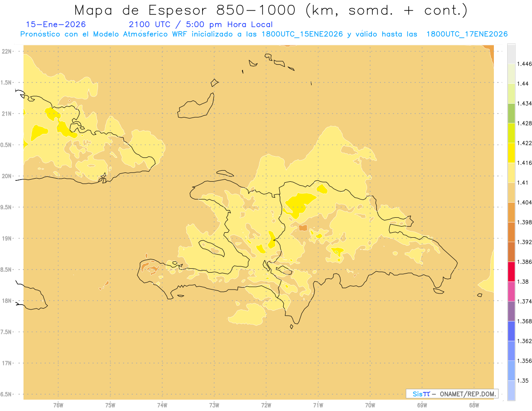This screenshot has height=411, width=532.
Task: Click the legend value '1.368'
Action: [x=524, y=321]
